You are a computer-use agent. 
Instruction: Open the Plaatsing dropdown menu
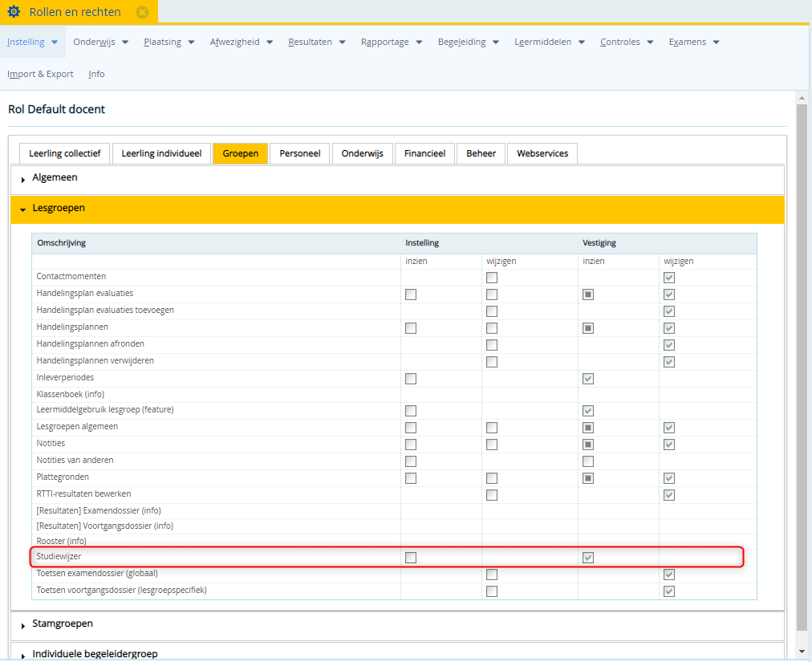tap(168, 42)
